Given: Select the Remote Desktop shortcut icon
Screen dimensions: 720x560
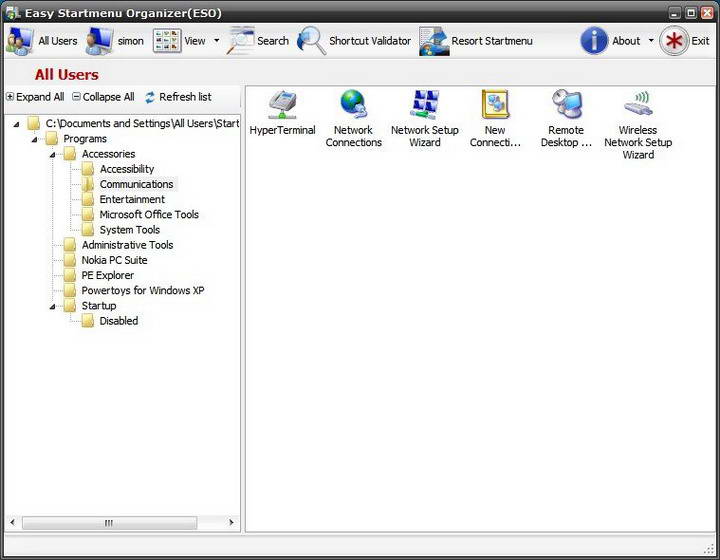Looking at the screenshot, I should tap(567, 105).
